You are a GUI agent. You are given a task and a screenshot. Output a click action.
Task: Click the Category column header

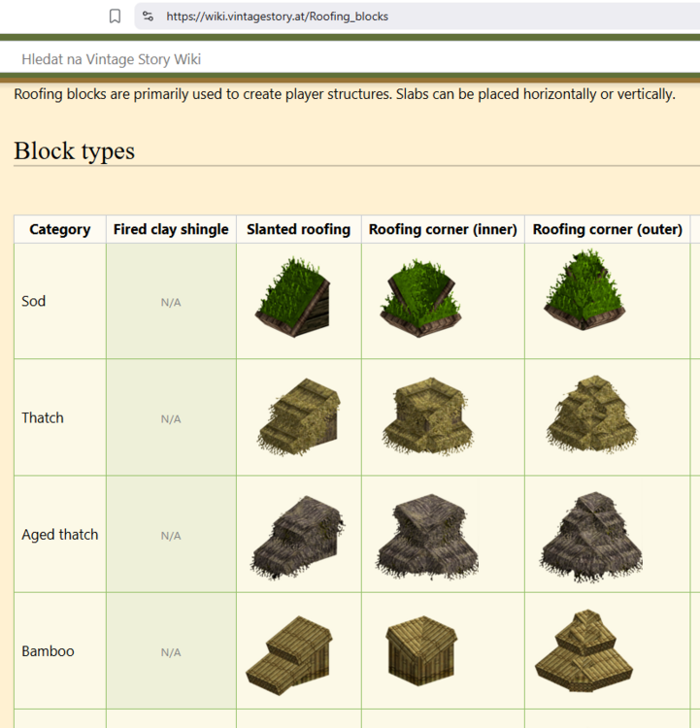click(x=60, y=230)
